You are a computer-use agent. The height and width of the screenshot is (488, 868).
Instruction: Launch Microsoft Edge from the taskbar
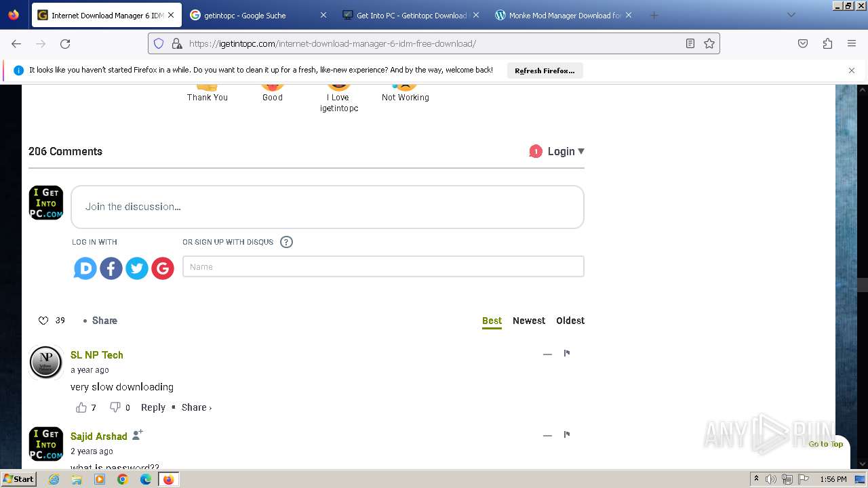point(146,479)
